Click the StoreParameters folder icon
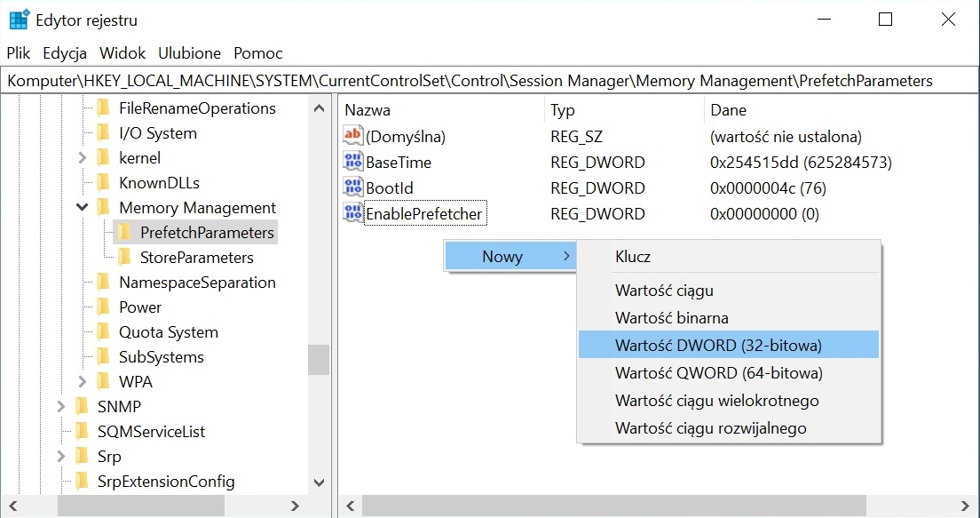The width and height of the screenshot is (980, 518). coord(125,258)
